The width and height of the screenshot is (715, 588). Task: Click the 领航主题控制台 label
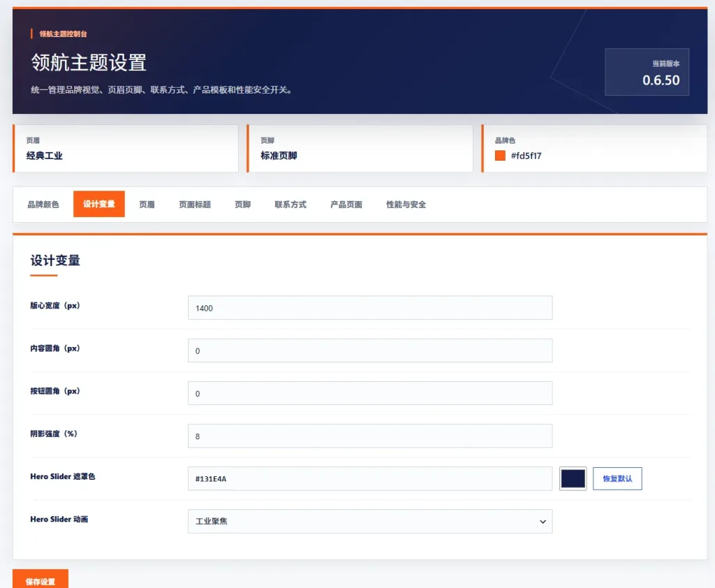63,34
